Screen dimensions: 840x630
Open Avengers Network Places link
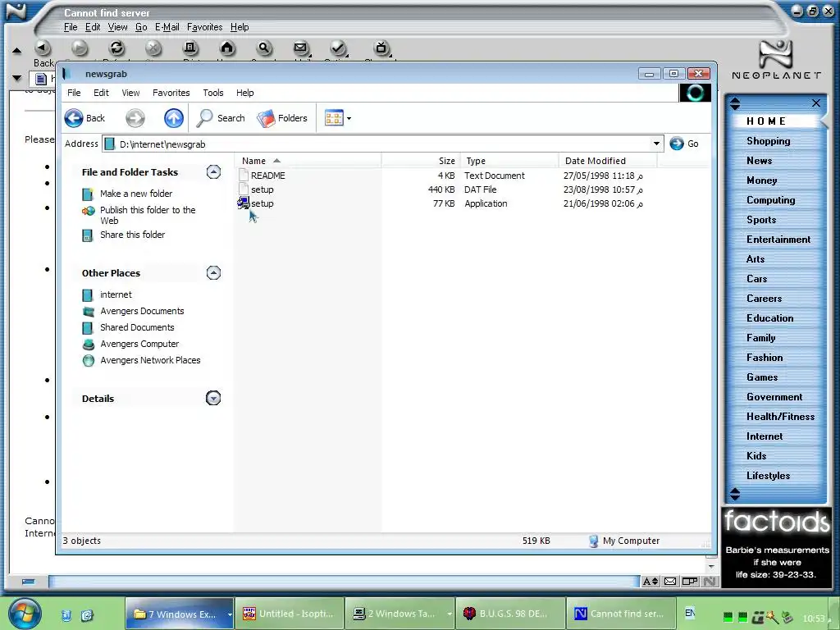pyautogui.click(x=150, y=361)
